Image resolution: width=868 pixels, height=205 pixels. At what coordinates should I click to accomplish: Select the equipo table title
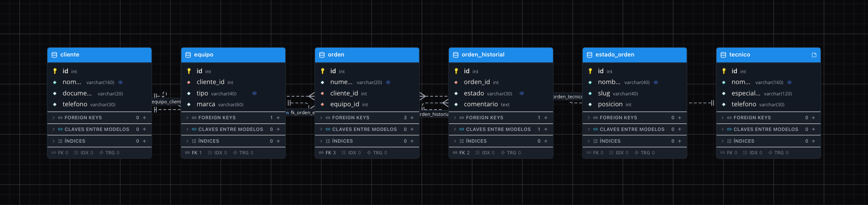point(204,55)
